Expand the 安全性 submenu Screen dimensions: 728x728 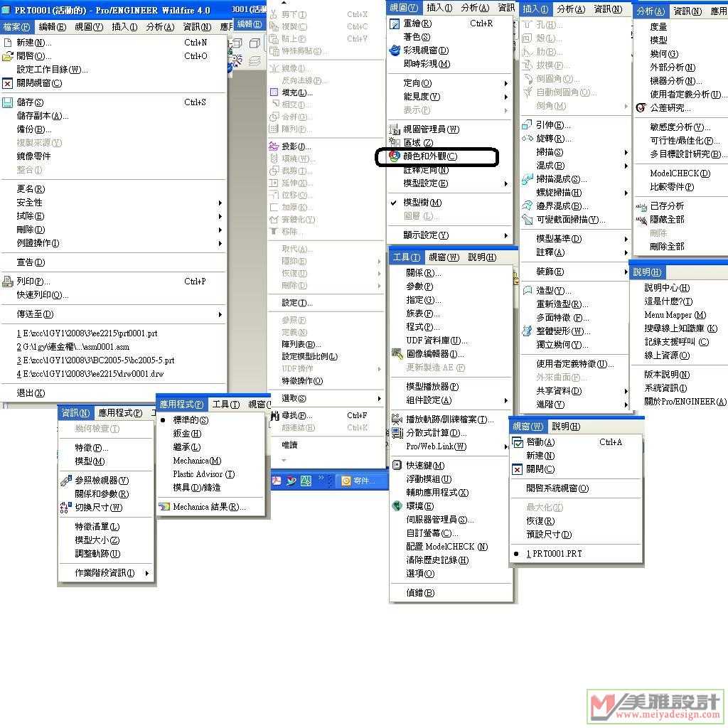tap(113, 203)
